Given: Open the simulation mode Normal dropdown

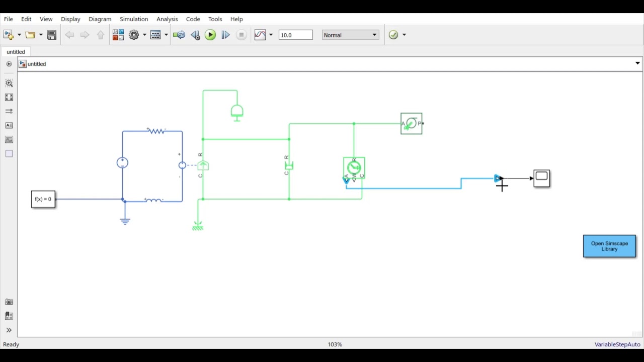Looking at the screenshot, I should point(350,35).
